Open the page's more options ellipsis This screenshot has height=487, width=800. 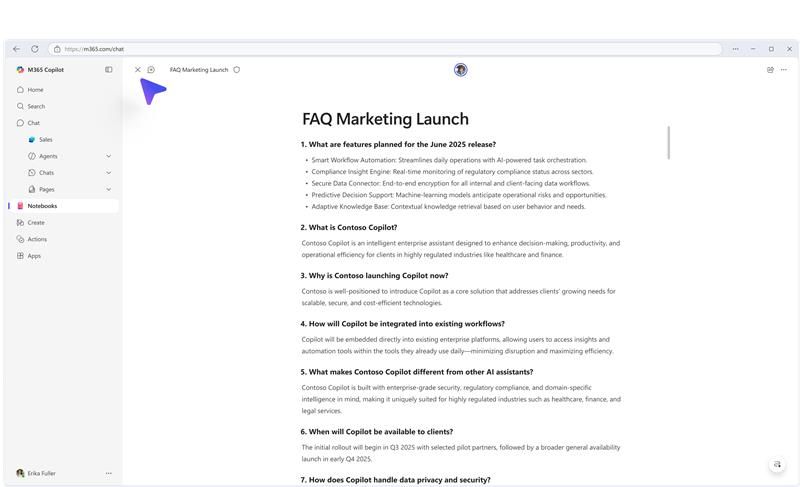click(x=783, y=70)
